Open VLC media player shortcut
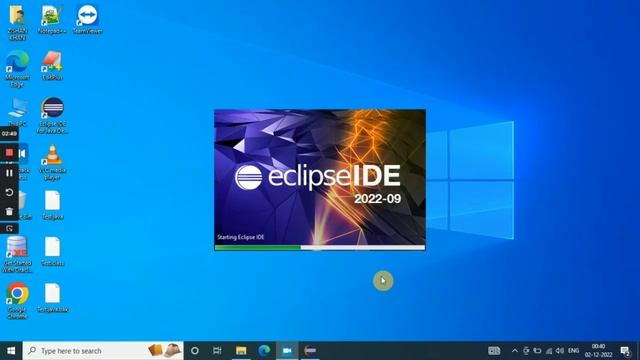The width and height of the screenshot is (640, 360). (x=52, y=162)
